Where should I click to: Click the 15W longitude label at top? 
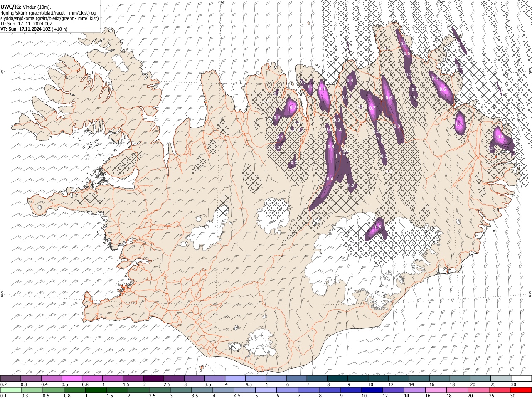[440, 2]
